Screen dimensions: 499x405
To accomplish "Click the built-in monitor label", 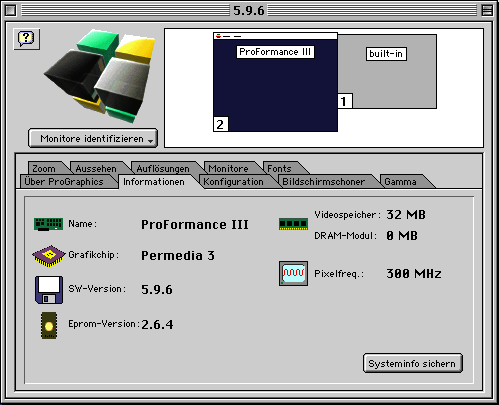I will pyautogui.click(x=386, y=54).
